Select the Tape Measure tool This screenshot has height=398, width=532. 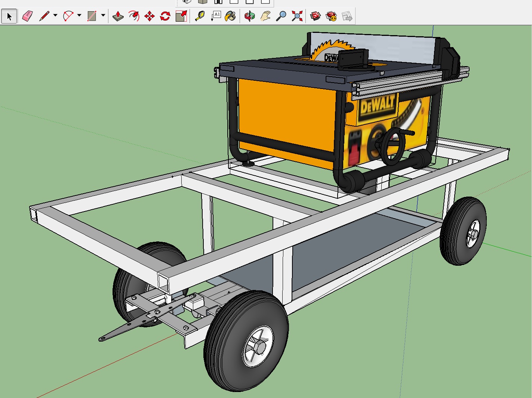pos(200,16)
